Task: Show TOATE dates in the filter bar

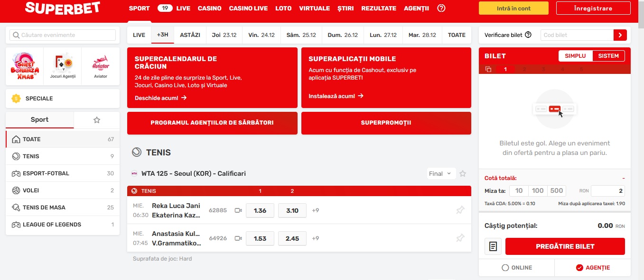Action: [457, 35]
